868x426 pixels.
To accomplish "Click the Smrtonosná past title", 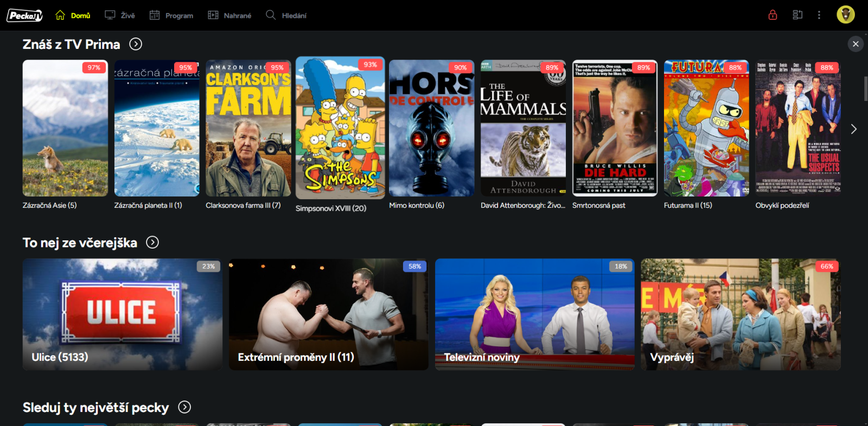I will [x=599, y=205].
